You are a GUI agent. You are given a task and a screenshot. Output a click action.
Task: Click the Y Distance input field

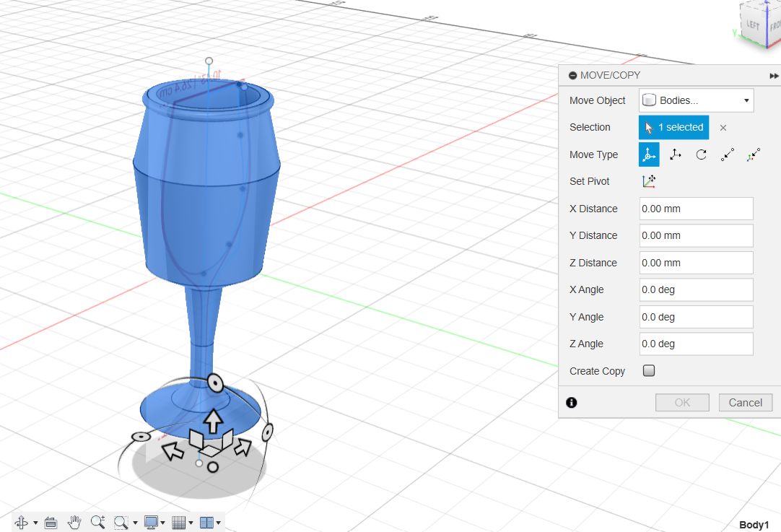pyautogui.click(x=697, y=235)
